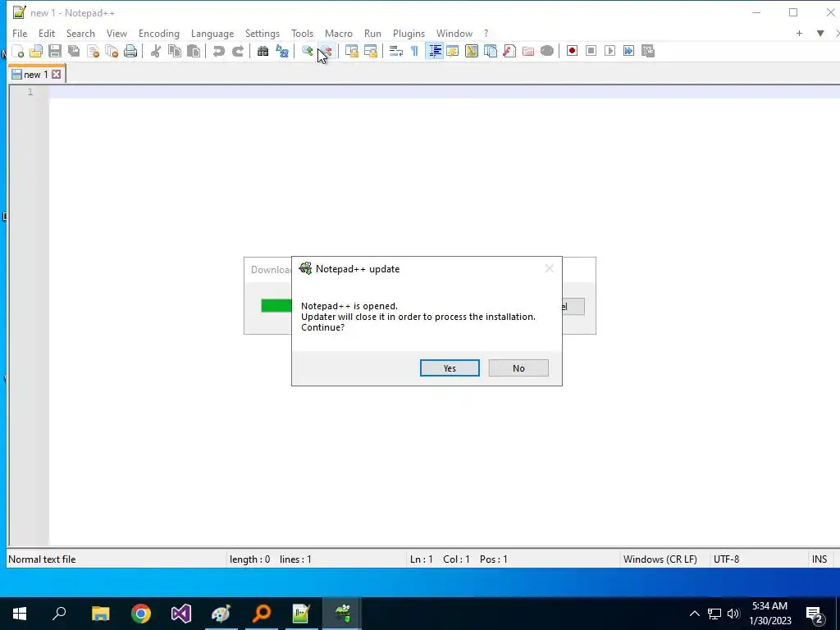Click No in Notepad++ update dialog

(518, 368)
